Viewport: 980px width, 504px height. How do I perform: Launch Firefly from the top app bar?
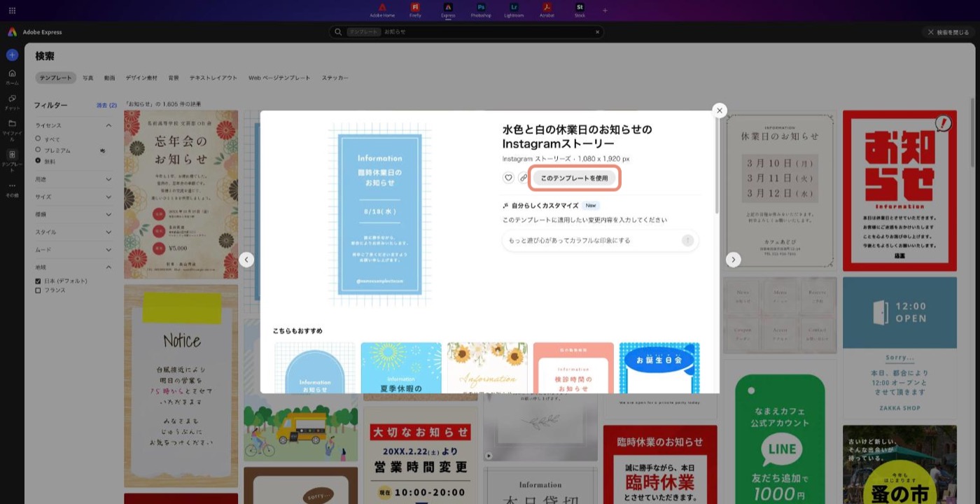point(416,10)
